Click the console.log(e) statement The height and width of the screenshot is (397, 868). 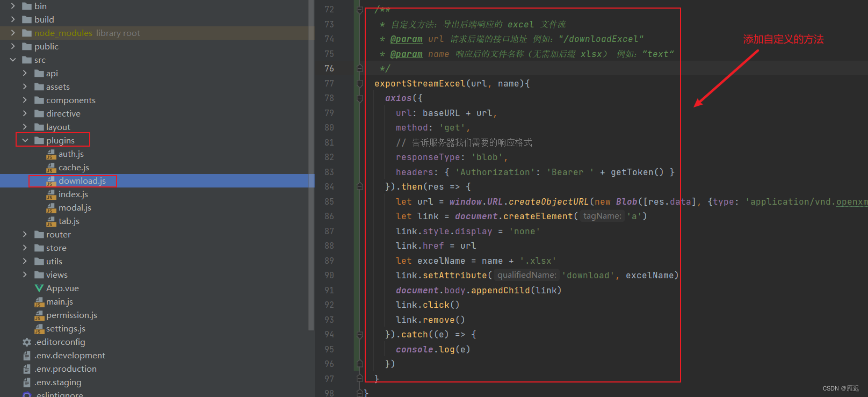(433, 349)
